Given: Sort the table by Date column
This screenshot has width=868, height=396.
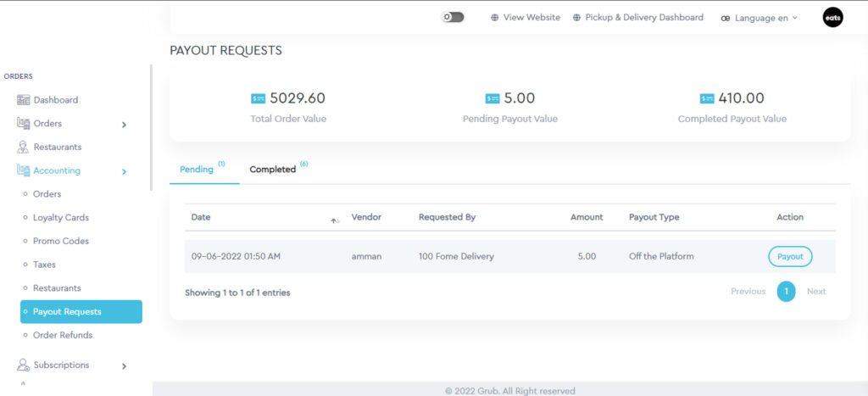Looking at the screenshot, I should pyautogui.click(x=334, y=218).
